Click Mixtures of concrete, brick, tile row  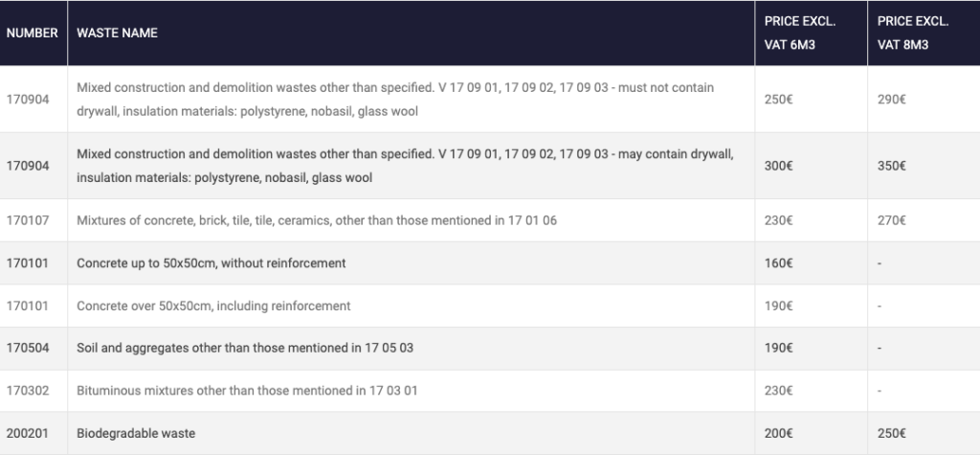490,220
